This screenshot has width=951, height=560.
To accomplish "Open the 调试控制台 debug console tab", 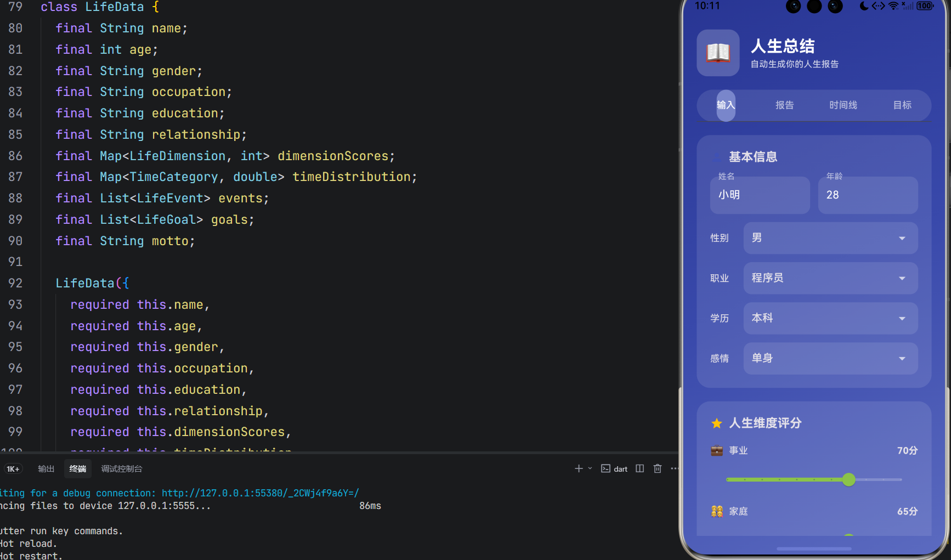I will (122, 469).
